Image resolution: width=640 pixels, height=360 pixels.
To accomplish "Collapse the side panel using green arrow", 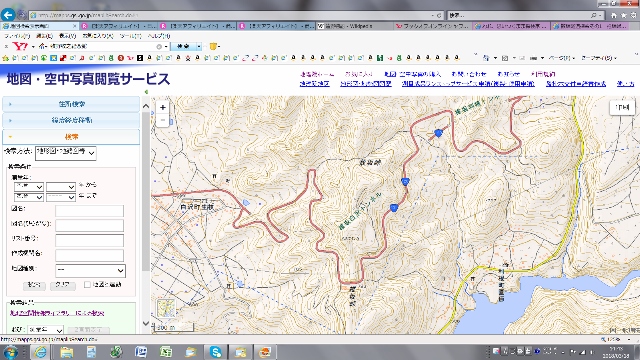I will click(146, 92).
